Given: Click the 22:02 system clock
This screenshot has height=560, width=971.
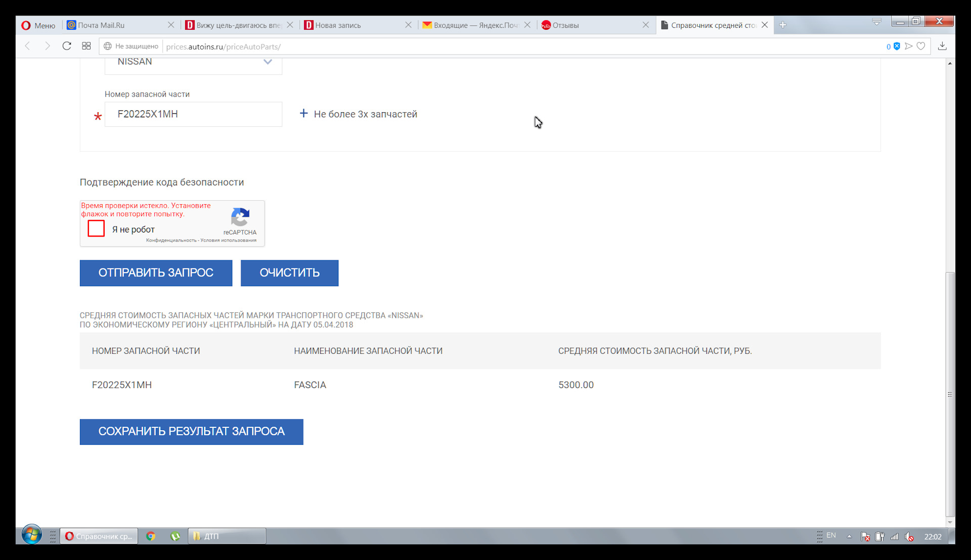Looking at the screenshot, I should [933, 537].
